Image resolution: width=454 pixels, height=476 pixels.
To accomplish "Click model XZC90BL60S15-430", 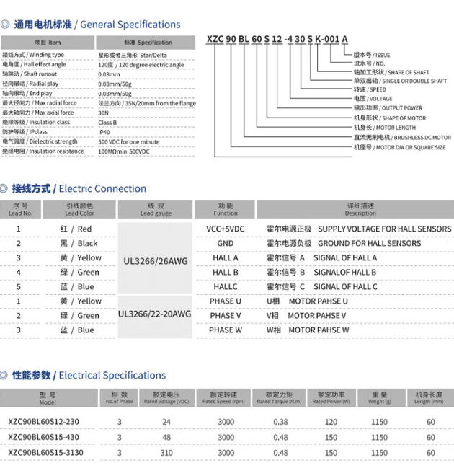I will [x=43, y=438].
